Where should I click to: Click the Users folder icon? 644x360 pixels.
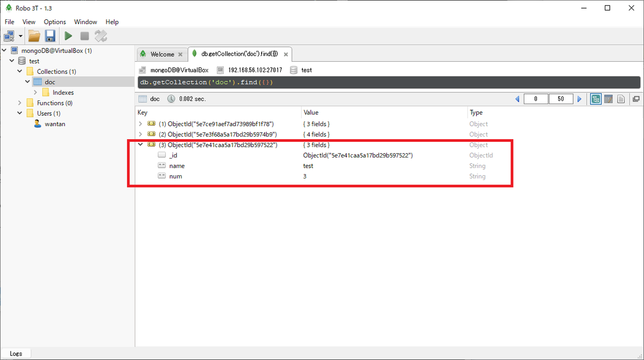click(x=30, y=113)
